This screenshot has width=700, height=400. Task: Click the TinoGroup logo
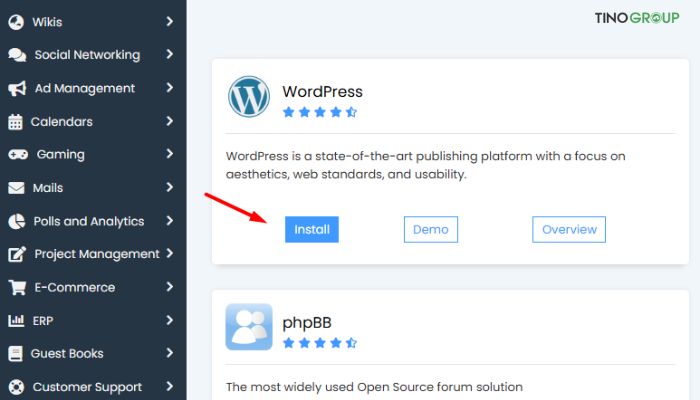(637, 18)
